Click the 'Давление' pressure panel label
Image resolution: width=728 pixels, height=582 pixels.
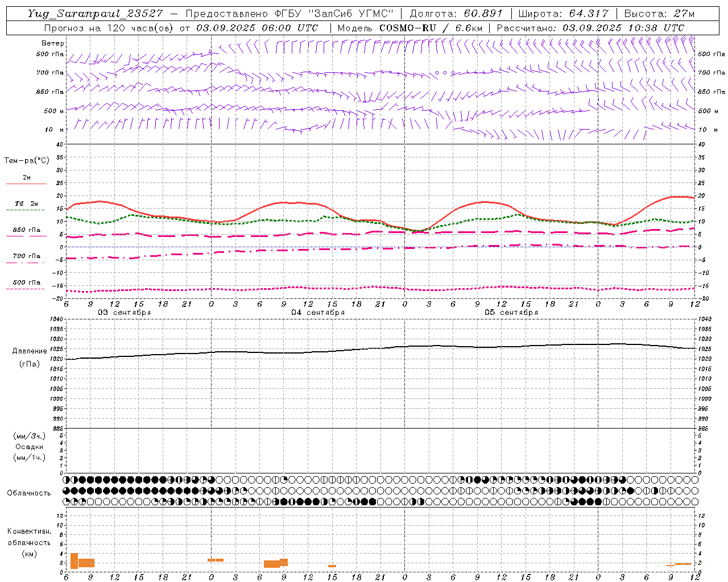tap(30, 351)
